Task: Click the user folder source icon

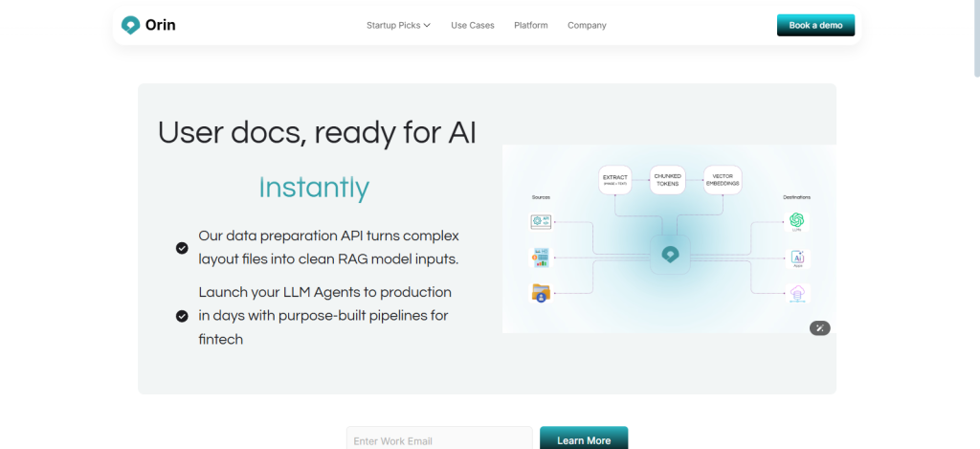Action: (541, 293)
